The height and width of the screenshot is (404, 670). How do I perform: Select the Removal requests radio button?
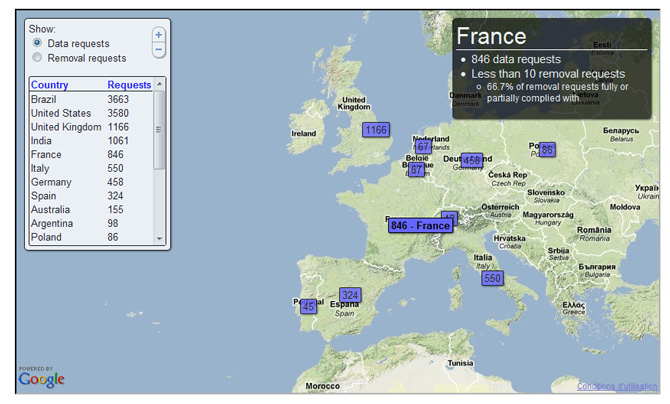click(37, 57)
